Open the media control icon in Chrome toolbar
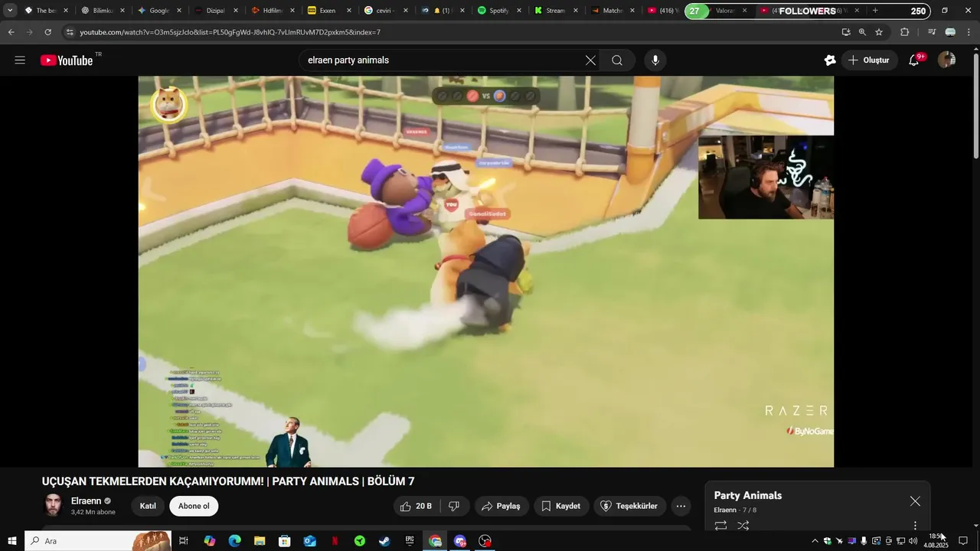 (x=932, y=32)
